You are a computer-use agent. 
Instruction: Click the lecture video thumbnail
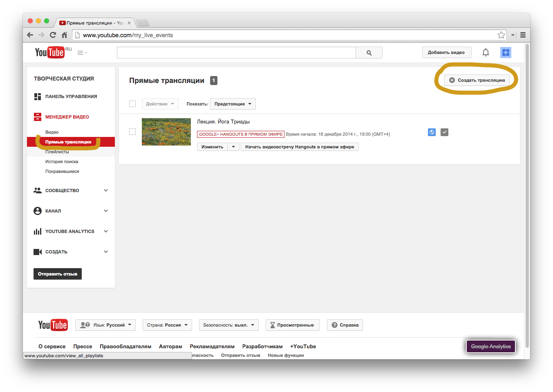point(166,132)
